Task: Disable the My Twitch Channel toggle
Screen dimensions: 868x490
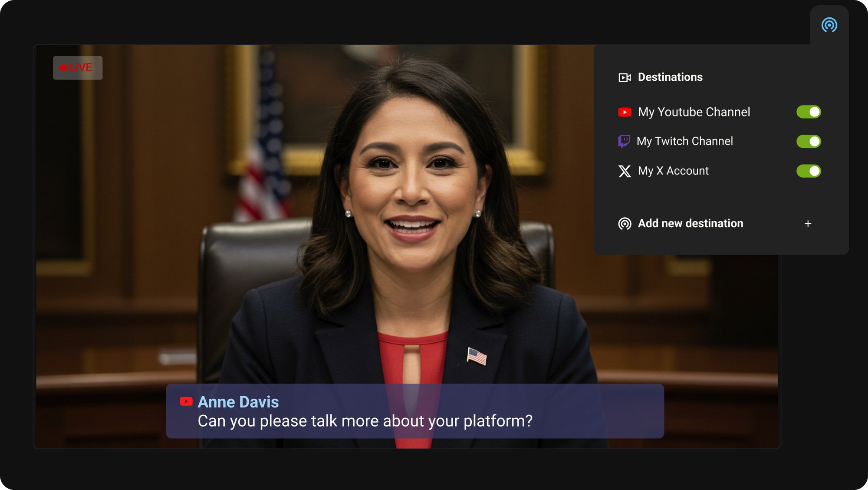Action: click(x=809, y=141)
